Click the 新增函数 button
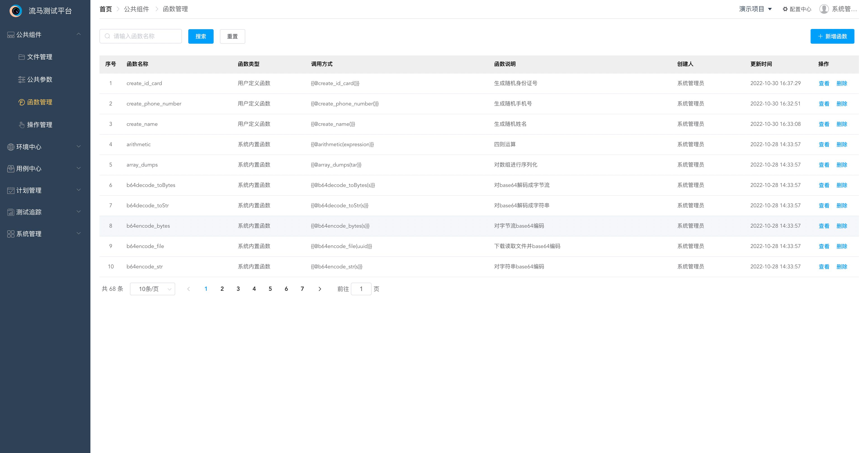This screenshot has height=453, width=868. coord(832,36)
